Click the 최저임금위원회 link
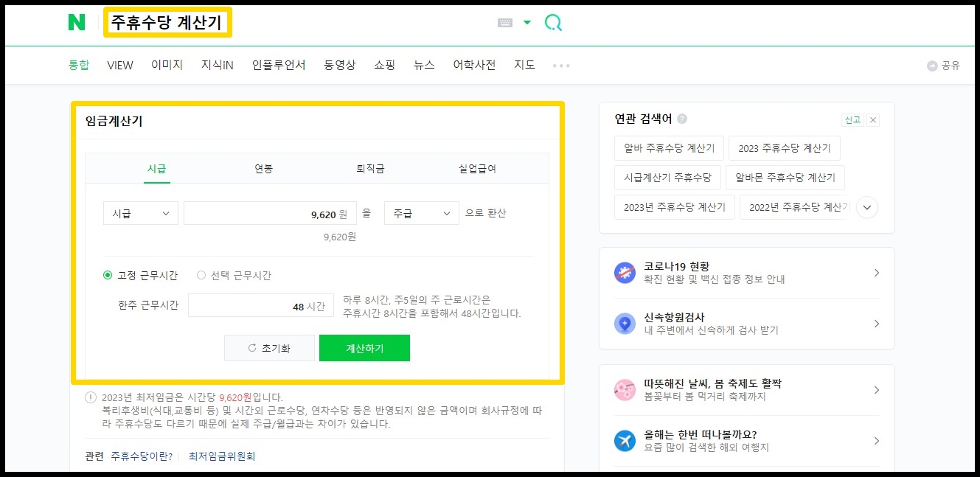Screen dimensions: 980x477 (x=222, y=456)
